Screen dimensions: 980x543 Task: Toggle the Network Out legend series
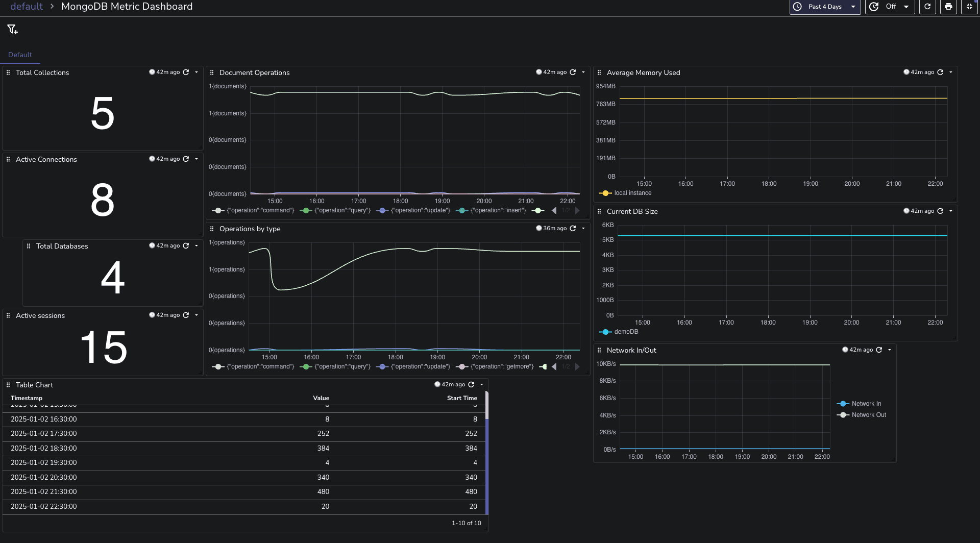coord(868,415)
